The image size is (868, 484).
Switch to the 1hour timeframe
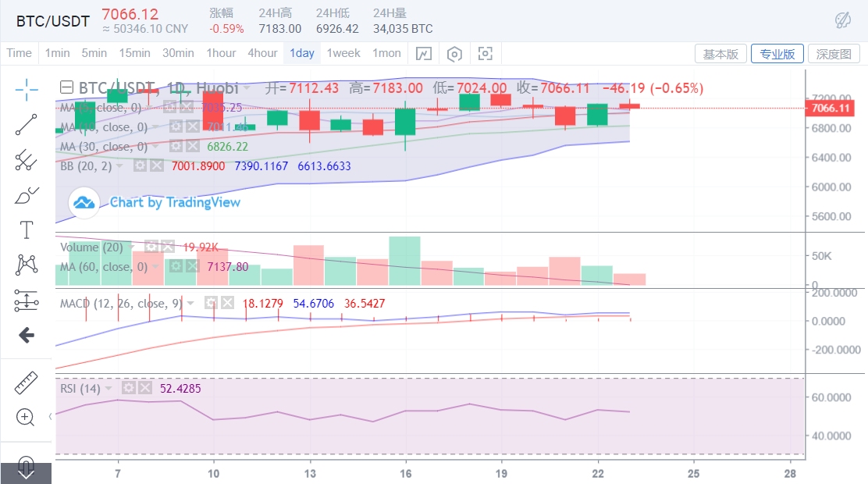click(221, 53)
